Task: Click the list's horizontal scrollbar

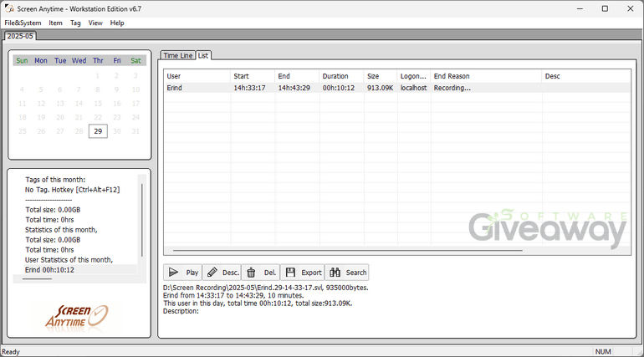Action: (348, 250)
